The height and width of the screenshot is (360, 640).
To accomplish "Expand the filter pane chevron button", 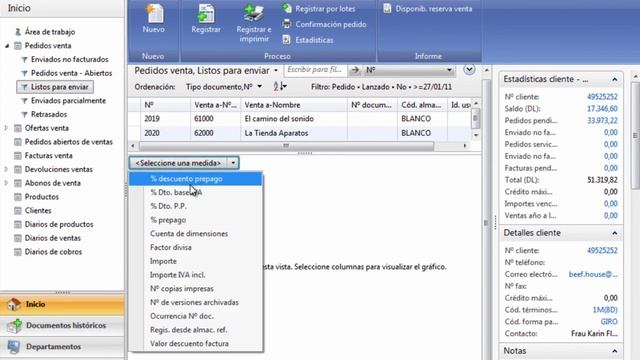I will [469, 70].
